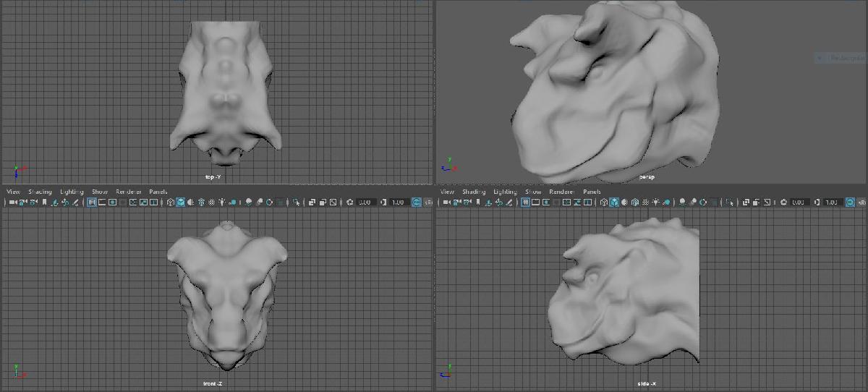This screenshot has height=392, width=868.
Task: Toggle smooth shade all in side viewport
Action: (614, 202)
